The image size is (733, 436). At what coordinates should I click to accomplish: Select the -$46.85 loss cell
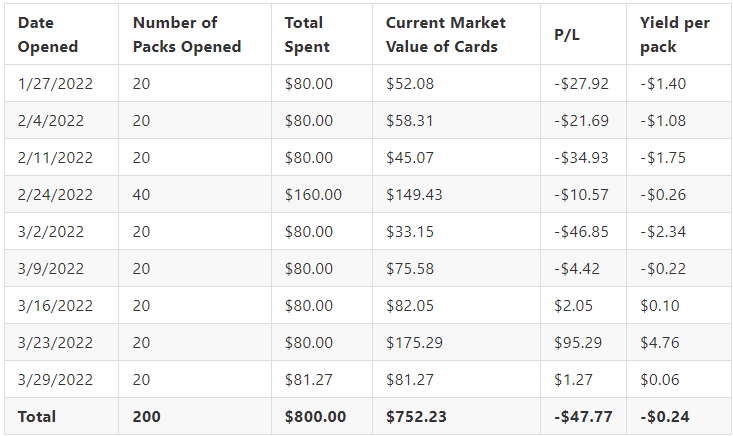click(x=582, y=231)
